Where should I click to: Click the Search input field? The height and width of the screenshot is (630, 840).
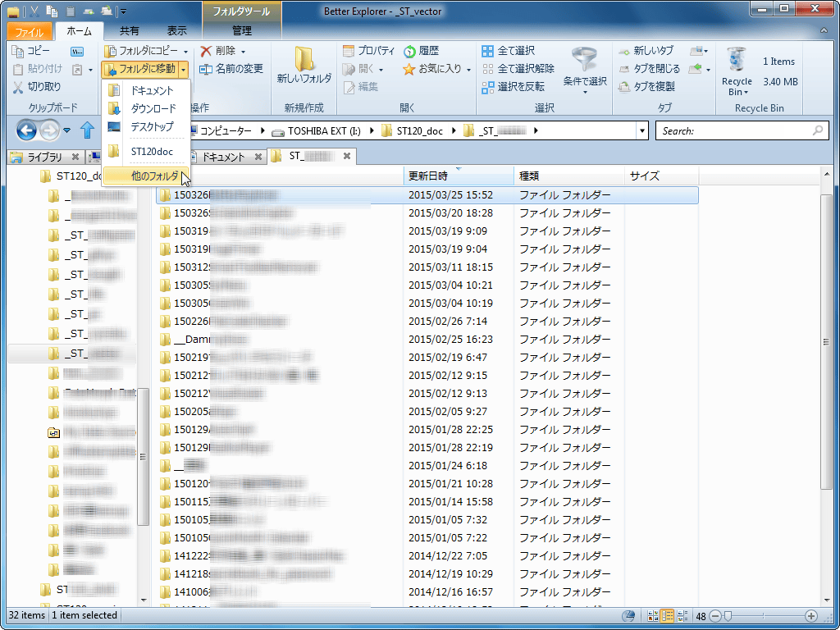click(x=742, y=130)
